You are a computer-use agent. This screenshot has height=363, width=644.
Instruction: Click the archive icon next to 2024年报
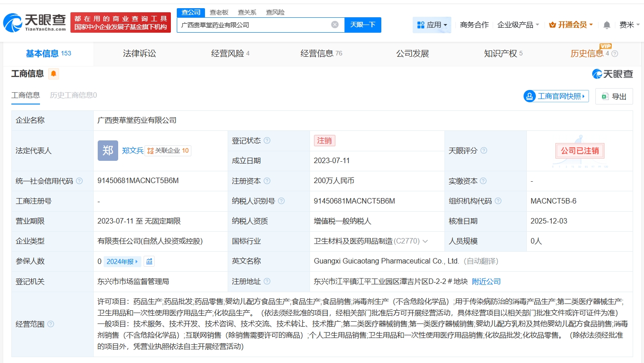pos(148,261)
